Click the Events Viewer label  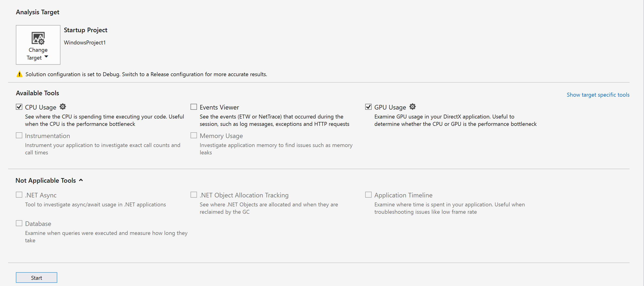(x=219, y=107)
